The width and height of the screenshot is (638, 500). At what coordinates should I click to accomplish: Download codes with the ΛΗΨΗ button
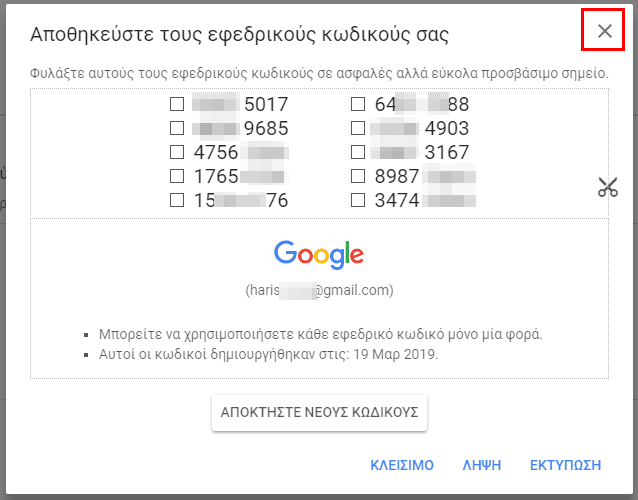coord(482,465)
